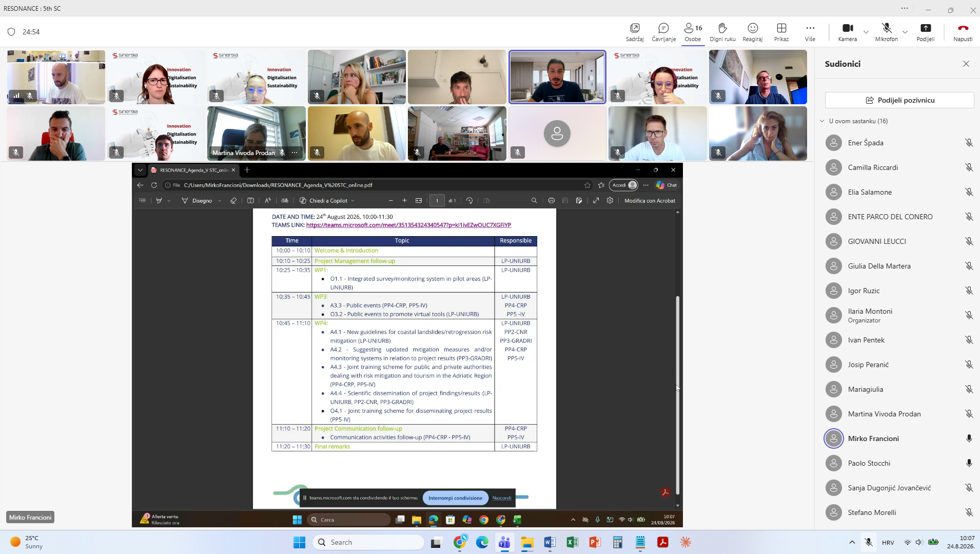Select the Osobe participants tab
The height and width of the screenshot is (554, 980).
(693, 32)
